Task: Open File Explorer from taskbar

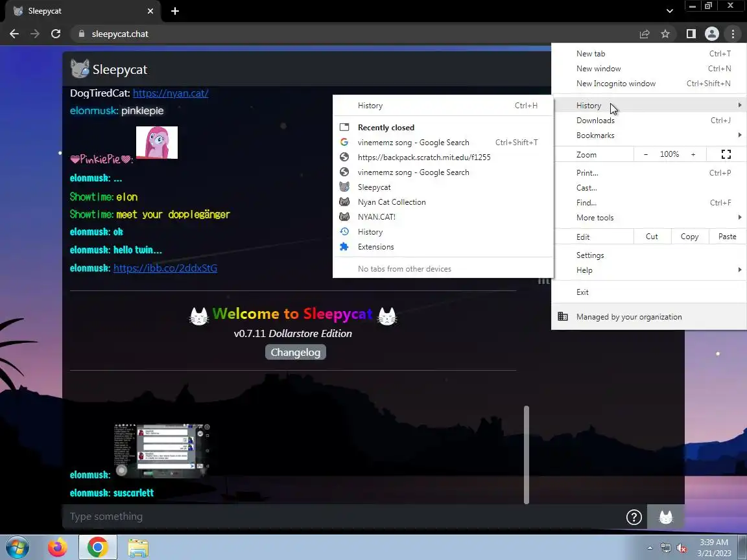Action: click(138, 548)
